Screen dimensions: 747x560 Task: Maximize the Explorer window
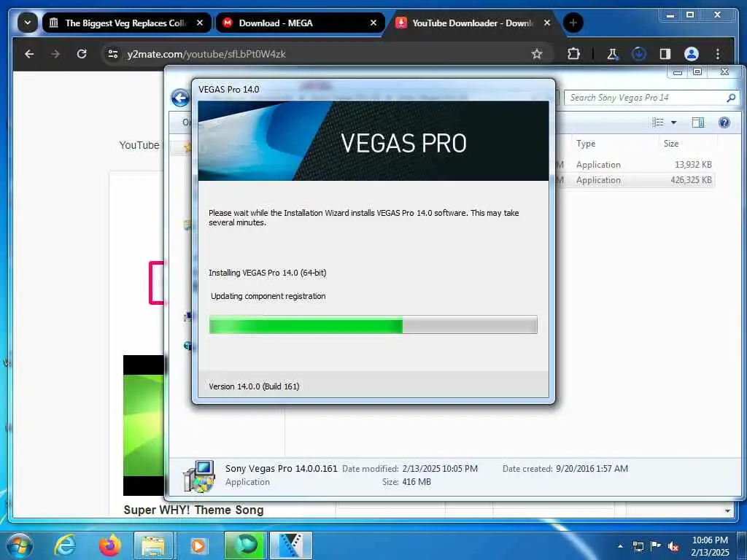pos(697,71)
